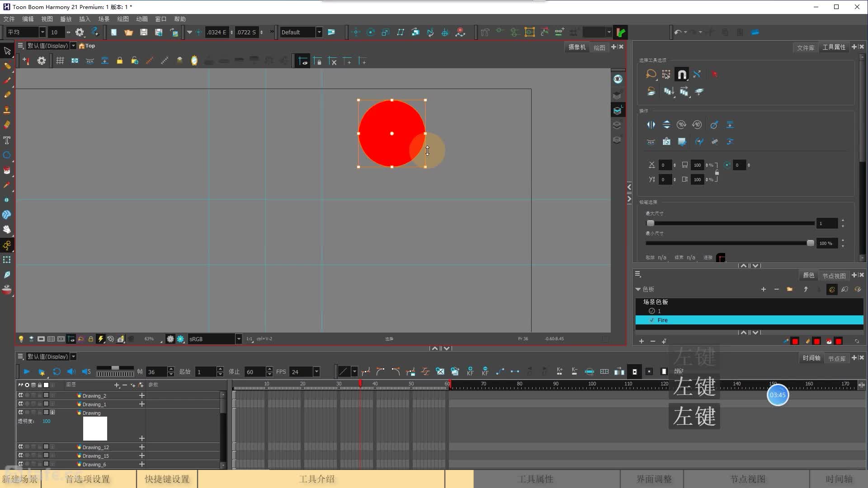Viewport: 868px width, 488px height.
Task: Toggle sound playback speaker icon
Action: tap(71, 371)
